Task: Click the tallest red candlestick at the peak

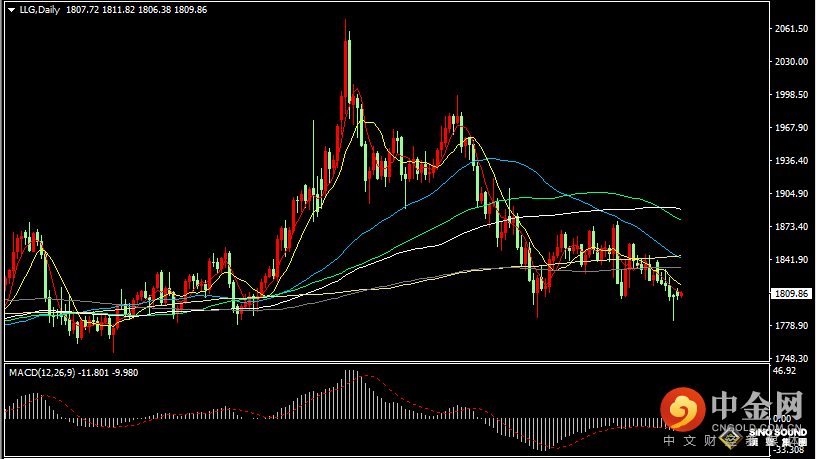Action: [348, 70]
